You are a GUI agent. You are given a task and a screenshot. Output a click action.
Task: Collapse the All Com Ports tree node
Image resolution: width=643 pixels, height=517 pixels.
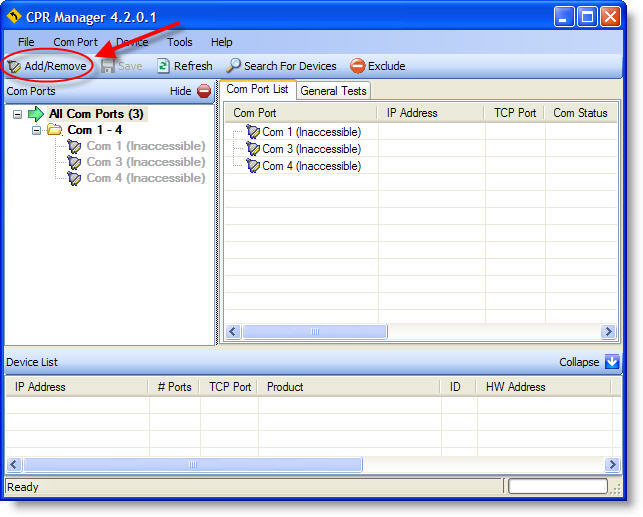[17, 114]
